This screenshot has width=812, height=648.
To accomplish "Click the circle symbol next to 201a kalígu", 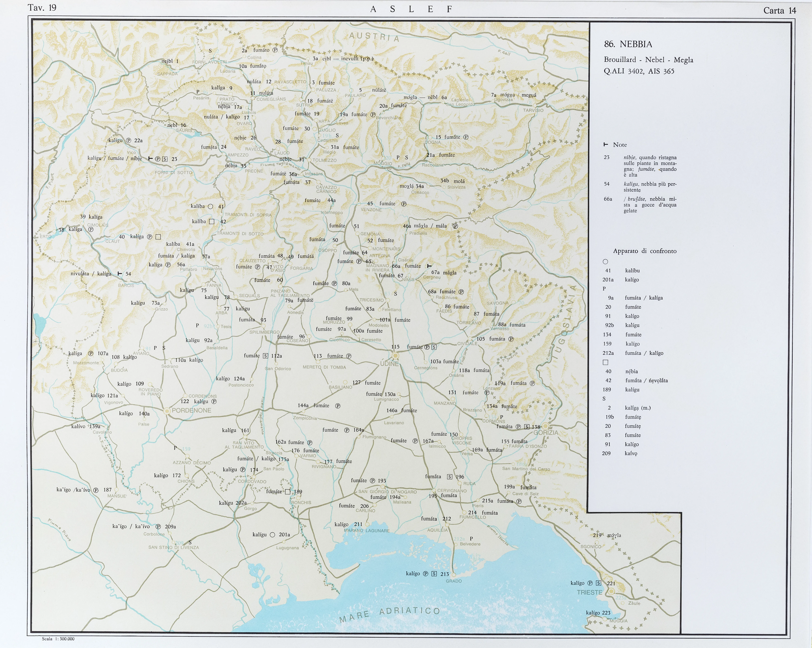I will click(272, 535).
